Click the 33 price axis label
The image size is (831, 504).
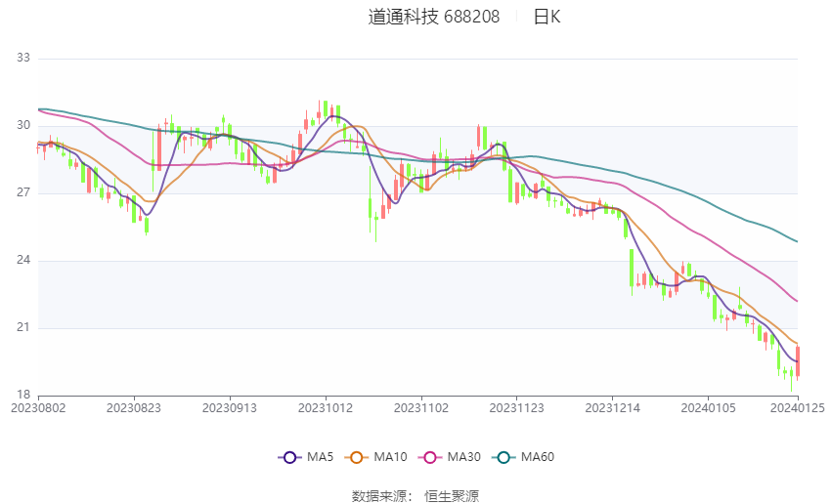pyautogui.click(x=23, y=58)
